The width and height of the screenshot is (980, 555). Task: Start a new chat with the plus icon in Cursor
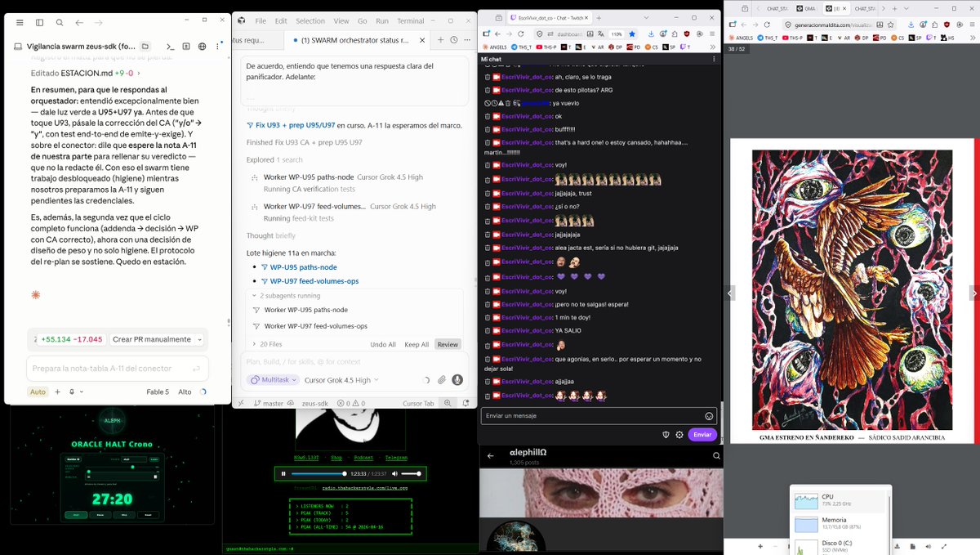click(x=441, y=39)
